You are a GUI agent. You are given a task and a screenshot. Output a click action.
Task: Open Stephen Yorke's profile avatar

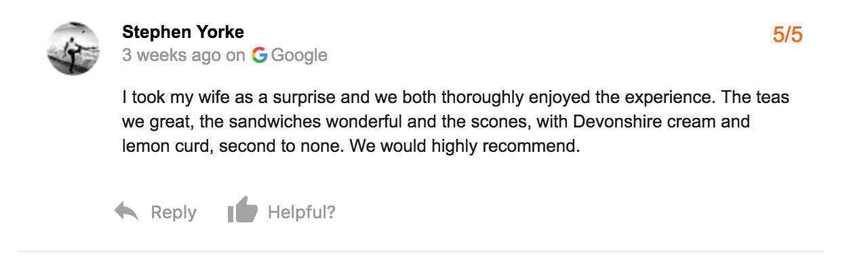pos(73,49)
